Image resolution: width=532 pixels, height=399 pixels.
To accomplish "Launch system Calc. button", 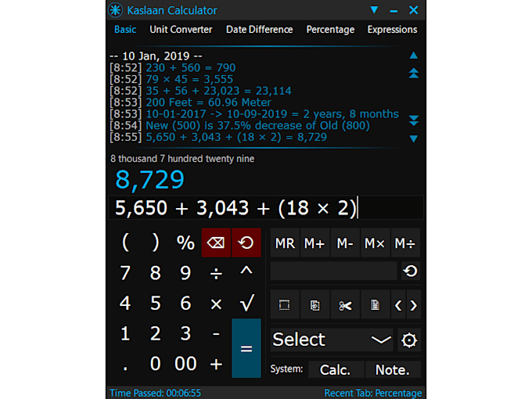I will click(335, 370).
